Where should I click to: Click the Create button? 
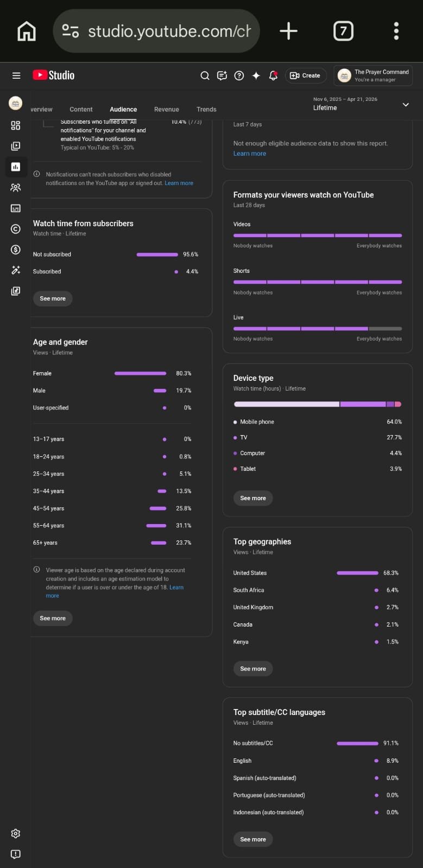[x=305, y=75]
